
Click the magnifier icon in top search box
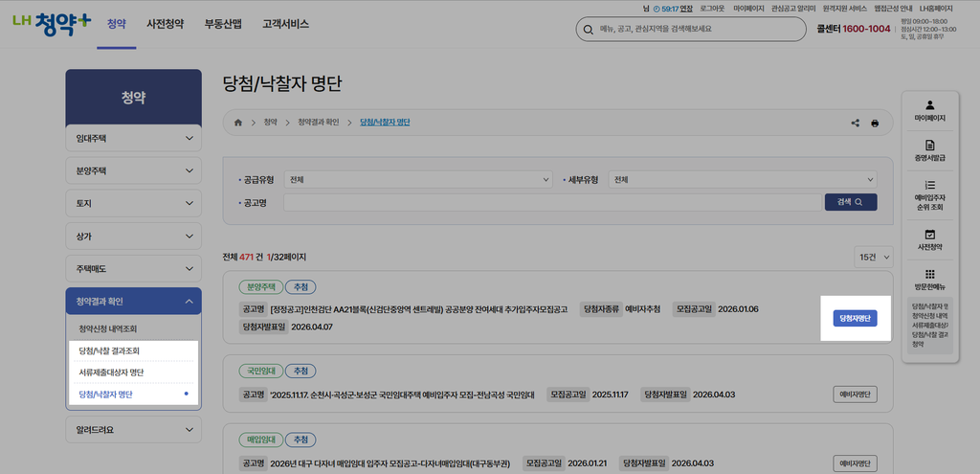tap(588, 29)
